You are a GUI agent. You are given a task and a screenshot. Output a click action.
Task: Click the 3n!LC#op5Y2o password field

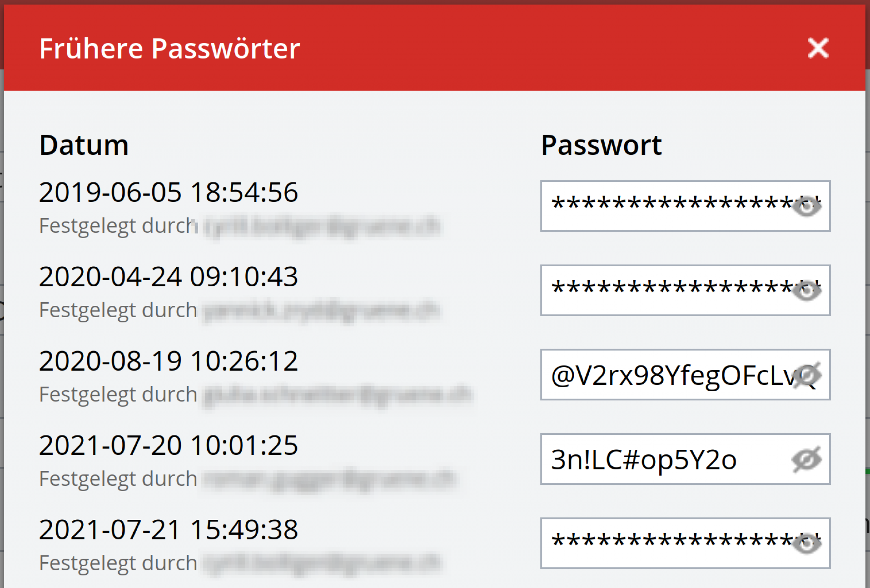685,459
